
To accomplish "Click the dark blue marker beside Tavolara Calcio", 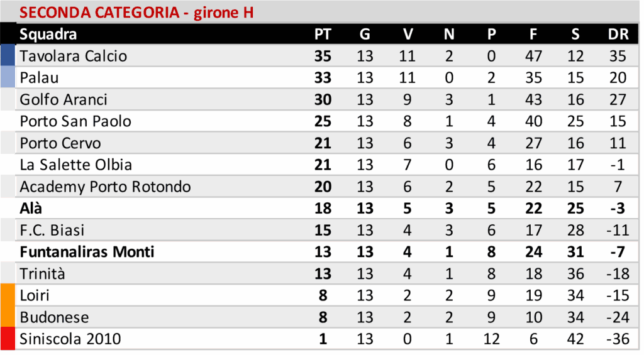I will point(8,56).
